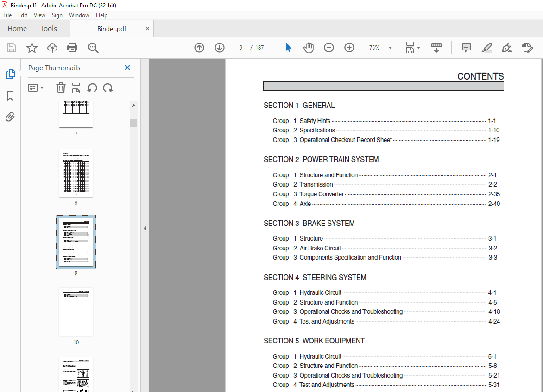Screen dimensions: 543x392
Task: Switch to the Home tab
Action: coord(17,29)
